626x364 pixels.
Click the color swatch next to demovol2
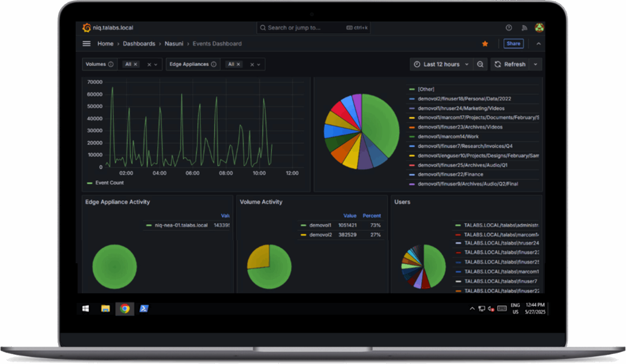[304, 235]
